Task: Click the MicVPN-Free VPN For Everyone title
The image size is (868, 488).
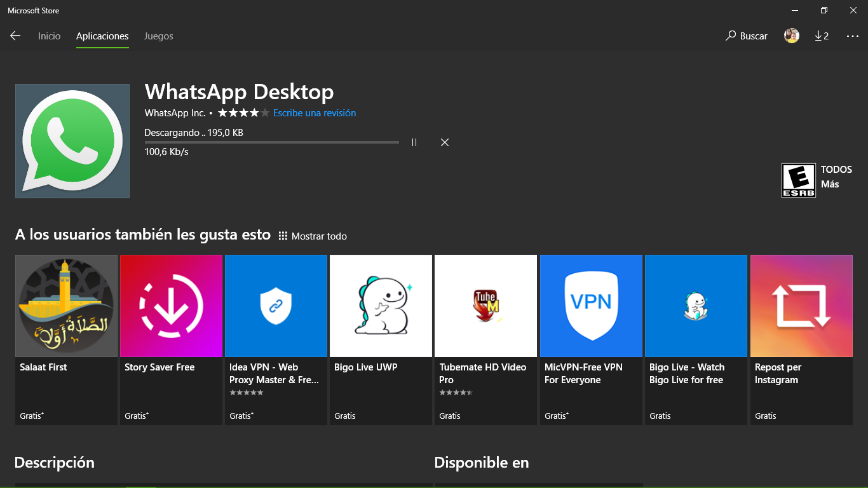Action: point(583,374)
